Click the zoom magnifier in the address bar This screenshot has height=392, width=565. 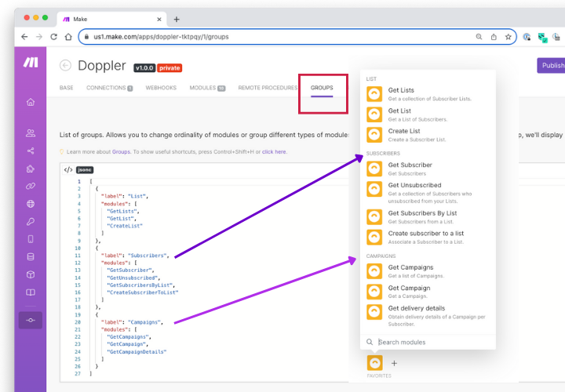click(479, 37)
